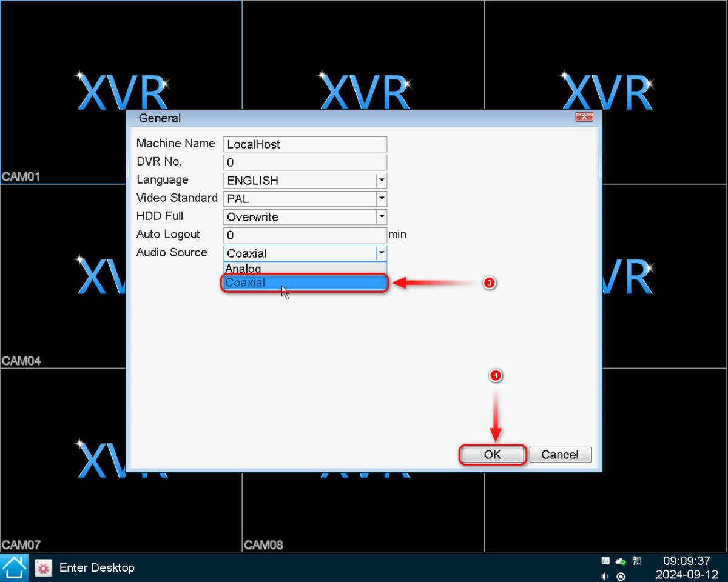Screen dimensions: 728x582
Task: Click the checklist icon in the system tray
Action: (x=605, y=561)
